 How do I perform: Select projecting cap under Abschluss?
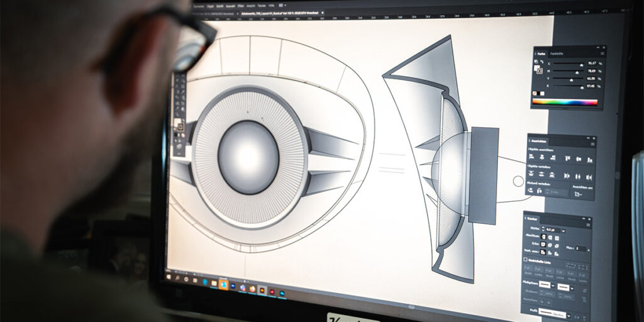click(x=557, y=238)
